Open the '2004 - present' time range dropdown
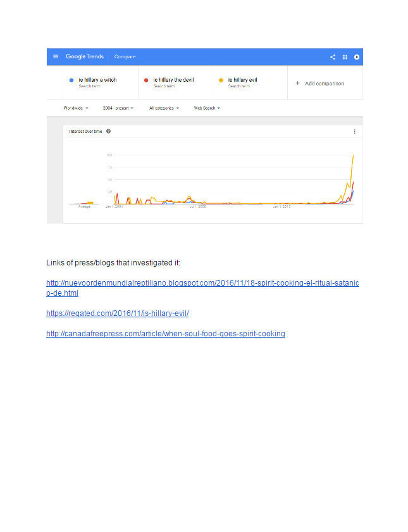This screenshot has height=532, width=408. [118, 108]
